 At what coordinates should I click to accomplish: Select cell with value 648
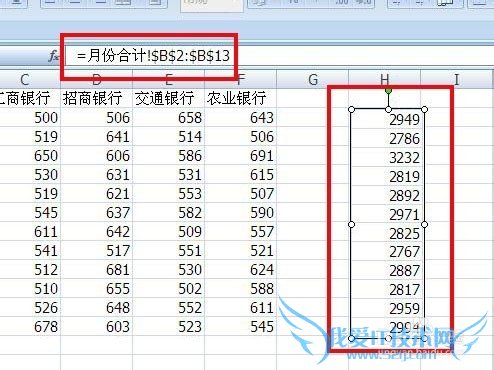[97, 307]
